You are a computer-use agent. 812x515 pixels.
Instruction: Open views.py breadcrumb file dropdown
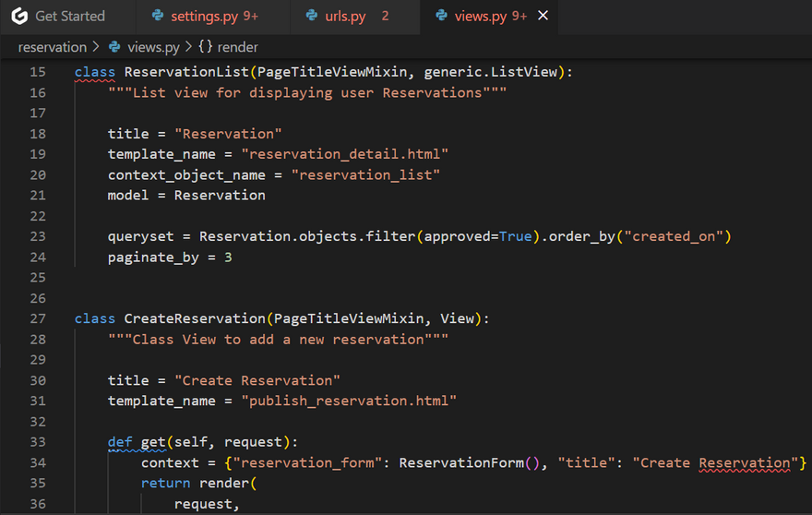tap(153, 47)
